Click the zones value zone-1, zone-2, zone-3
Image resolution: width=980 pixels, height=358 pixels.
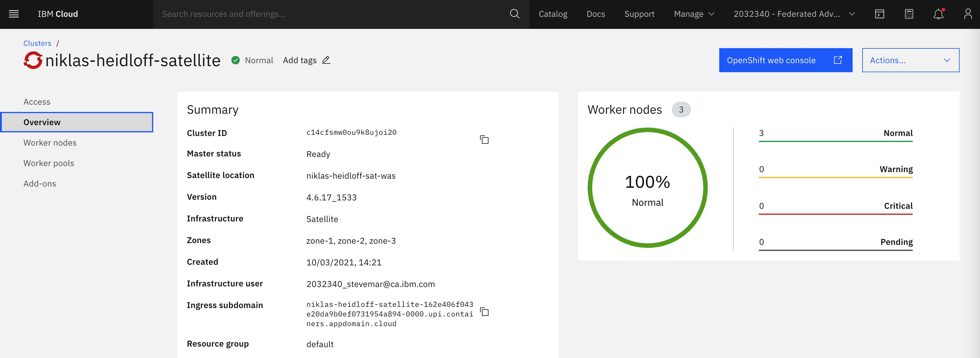(351, 241)
